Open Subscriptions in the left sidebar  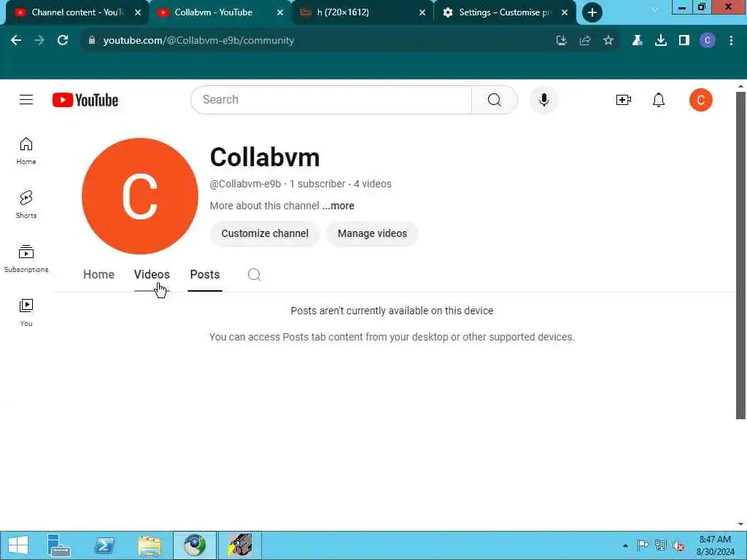pyautogui.click(x=26, y=259)
